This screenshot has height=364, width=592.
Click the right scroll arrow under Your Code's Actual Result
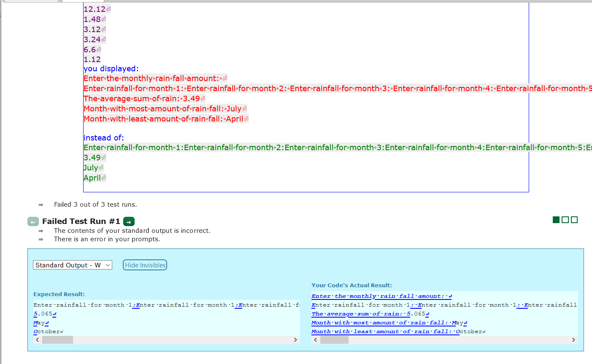click(x=573, y=340)
